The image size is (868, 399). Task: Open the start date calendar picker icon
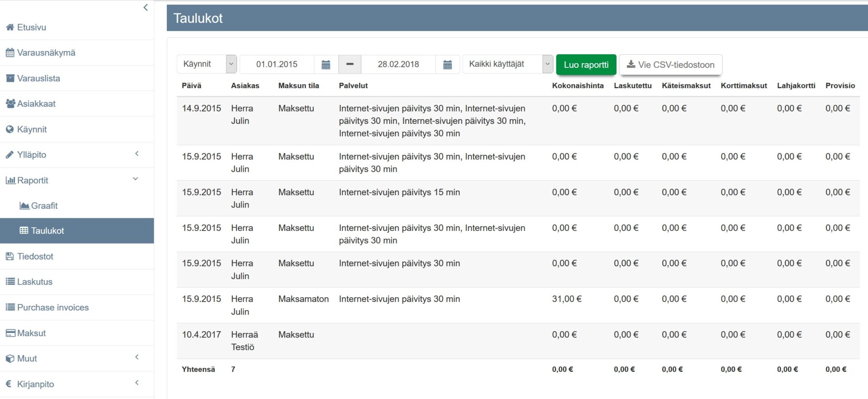(x=325, y=65)
